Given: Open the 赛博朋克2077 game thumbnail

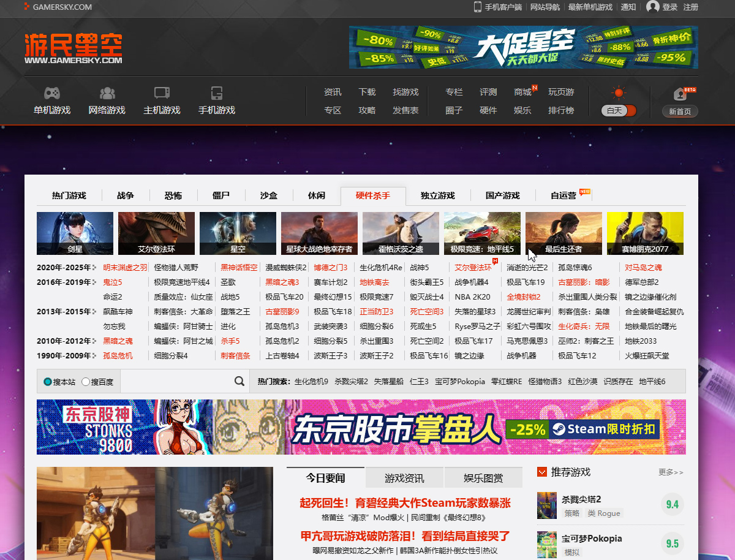Looking at the screenshot, I should pyautogui.click(x=645, y=233).
